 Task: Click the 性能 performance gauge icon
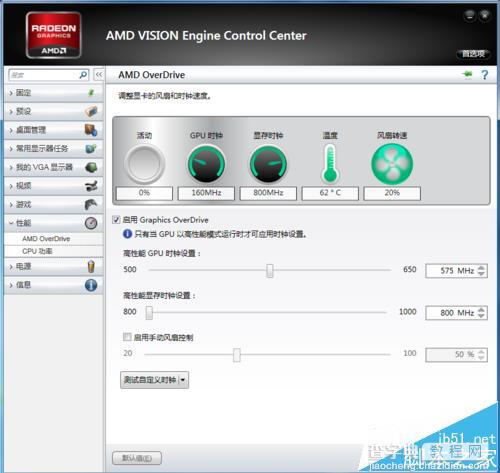[91, 223]
